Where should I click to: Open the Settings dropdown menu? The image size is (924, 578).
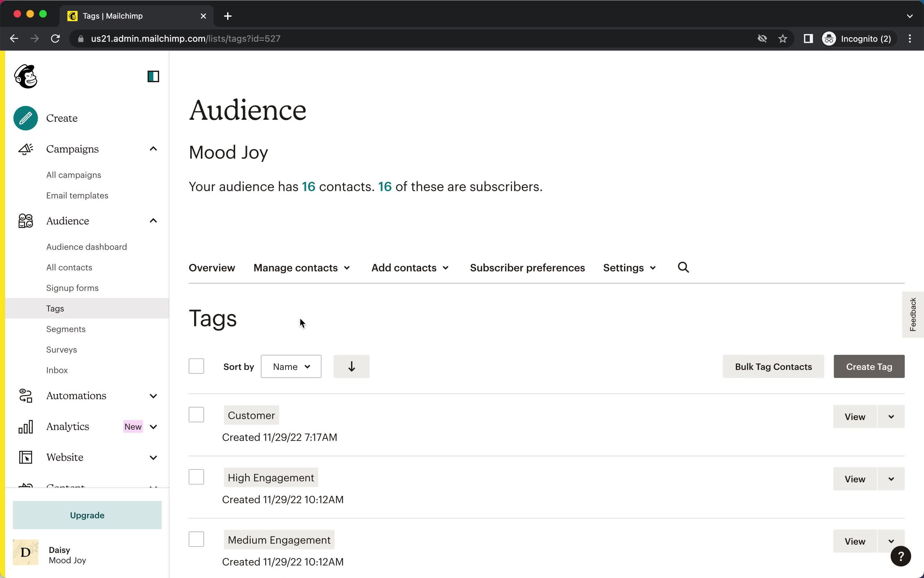629,267
